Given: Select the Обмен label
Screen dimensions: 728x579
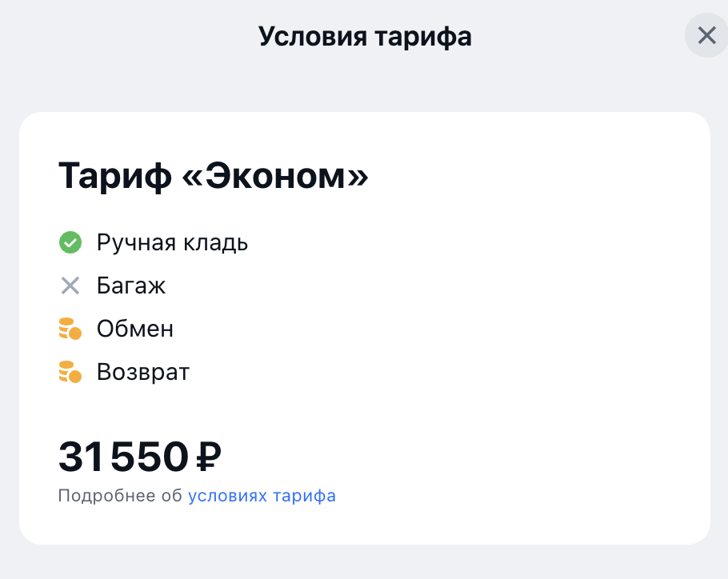Looking at the screenshot, I should pyautogui.click(x=135, y=329).
